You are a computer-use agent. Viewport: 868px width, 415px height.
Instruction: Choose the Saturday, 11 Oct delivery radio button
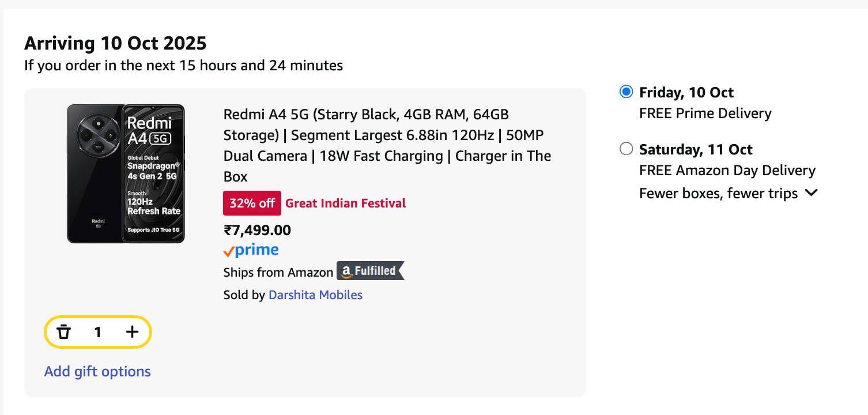point(626,149)
